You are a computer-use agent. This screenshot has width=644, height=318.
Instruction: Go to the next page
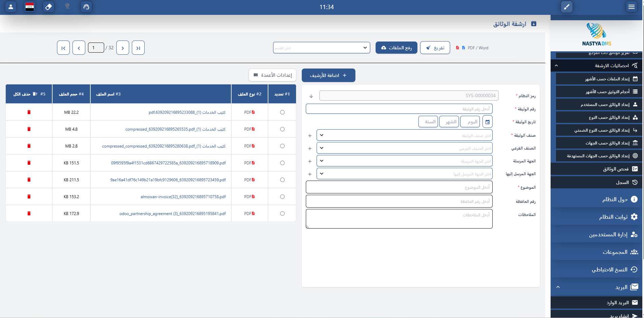coord(123,48)
